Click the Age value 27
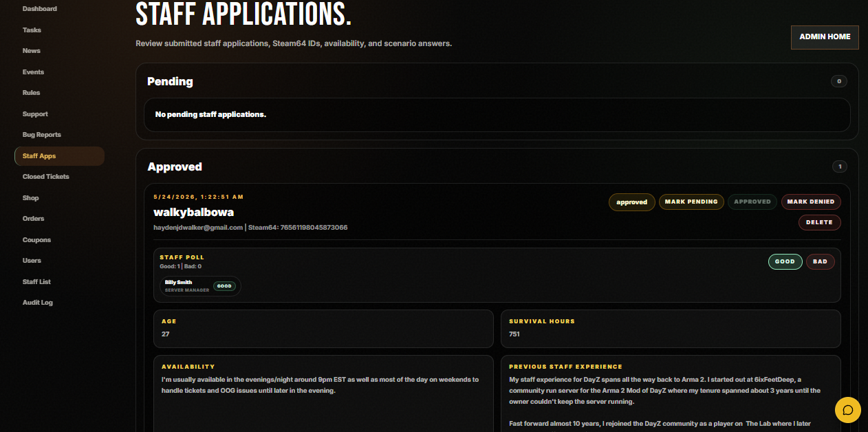 [166, 334]
